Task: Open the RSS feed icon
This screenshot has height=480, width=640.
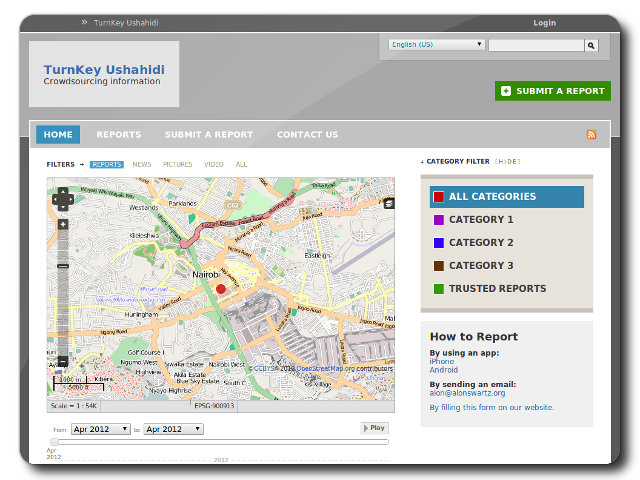Action: click(x=591, y=135)
